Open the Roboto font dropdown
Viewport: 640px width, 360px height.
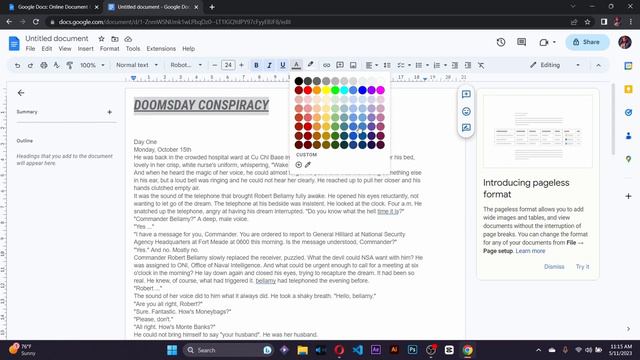186,65
